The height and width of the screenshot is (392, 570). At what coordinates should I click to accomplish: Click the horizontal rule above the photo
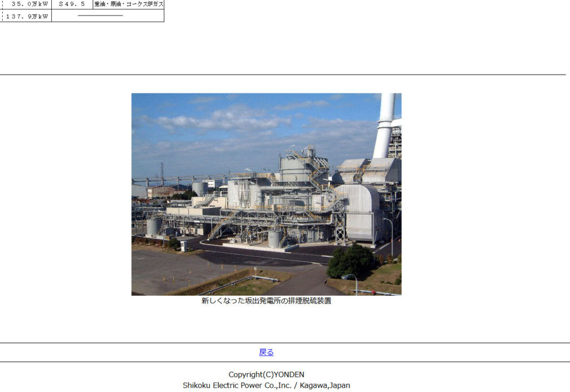click(283, 75)
